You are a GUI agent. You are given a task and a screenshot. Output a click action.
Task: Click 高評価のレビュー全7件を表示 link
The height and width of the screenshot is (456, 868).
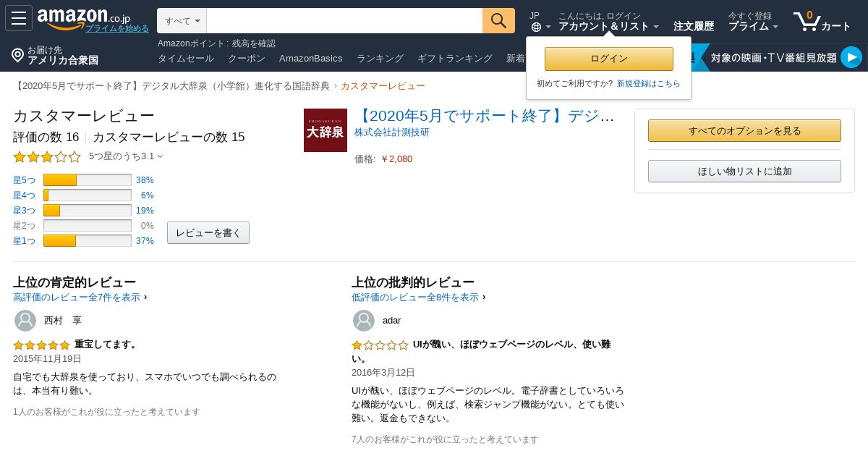(x=77, y=297)
